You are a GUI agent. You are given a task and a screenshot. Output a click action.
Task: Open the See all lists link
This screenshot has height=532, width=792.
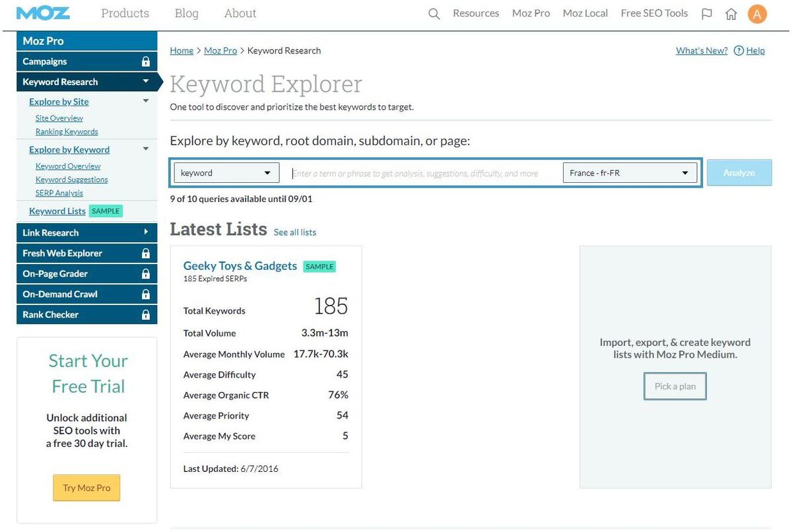click(295, 232)
